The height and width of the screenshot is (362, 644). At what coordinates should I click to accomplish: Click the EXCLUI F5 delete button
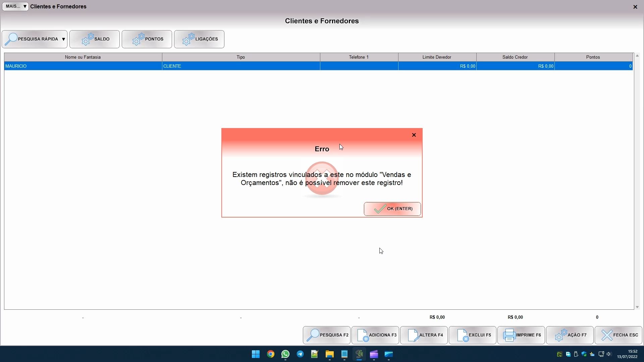(x=473, y=335)
